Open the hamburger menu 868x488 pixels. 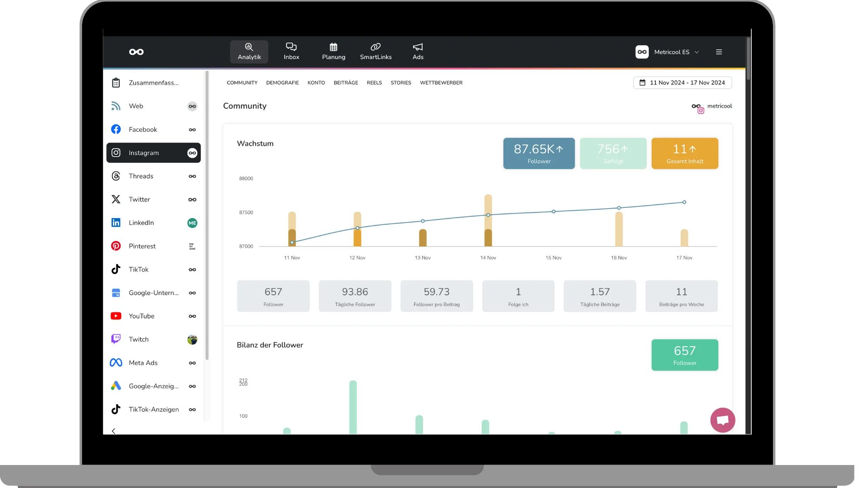point(719,52)
